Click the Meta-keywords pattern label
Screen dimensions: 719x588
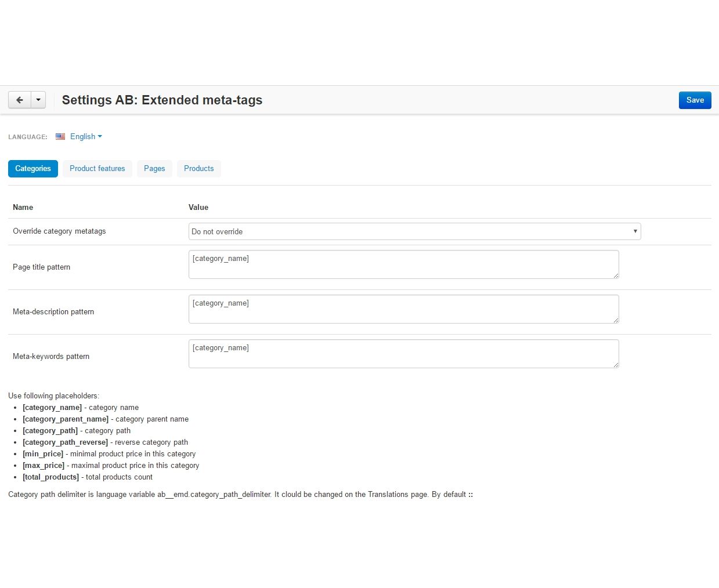pyautogui.click(x=51, y=357)
